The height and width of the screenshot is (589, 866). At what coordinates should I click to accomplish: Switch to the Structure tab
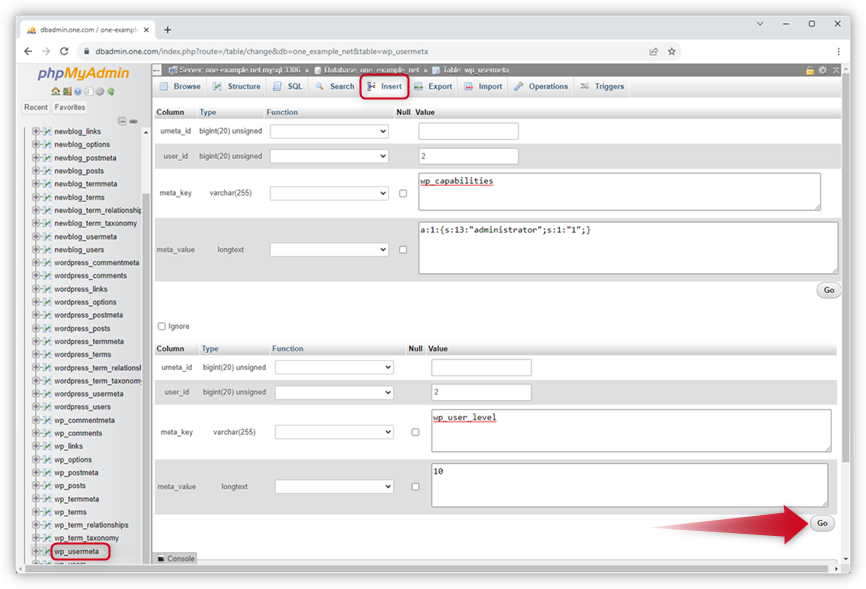click(x=237, y=87)
